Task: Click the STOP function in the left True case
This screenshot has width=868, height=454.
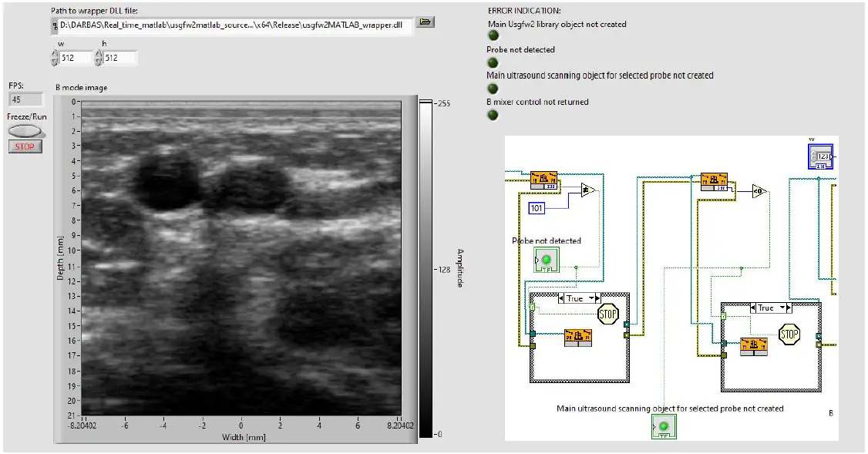Action: [607, 314]
